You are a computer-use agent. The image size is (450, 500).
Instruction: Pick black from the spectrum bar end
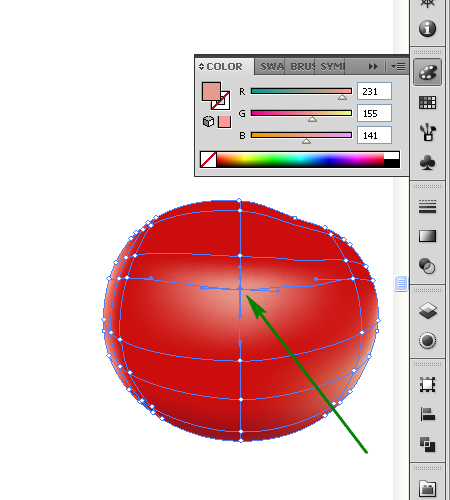point(392,163)
